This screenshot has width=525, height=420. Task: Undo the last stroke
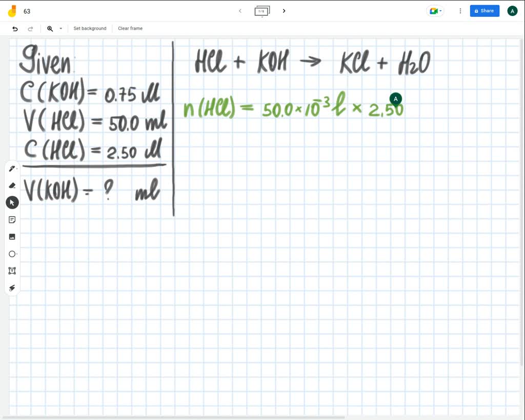[15, 29]
